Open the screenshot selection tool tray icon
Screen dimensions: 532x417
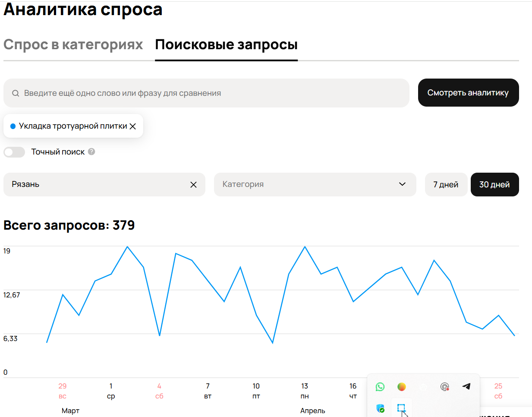[x=401, y=408]
